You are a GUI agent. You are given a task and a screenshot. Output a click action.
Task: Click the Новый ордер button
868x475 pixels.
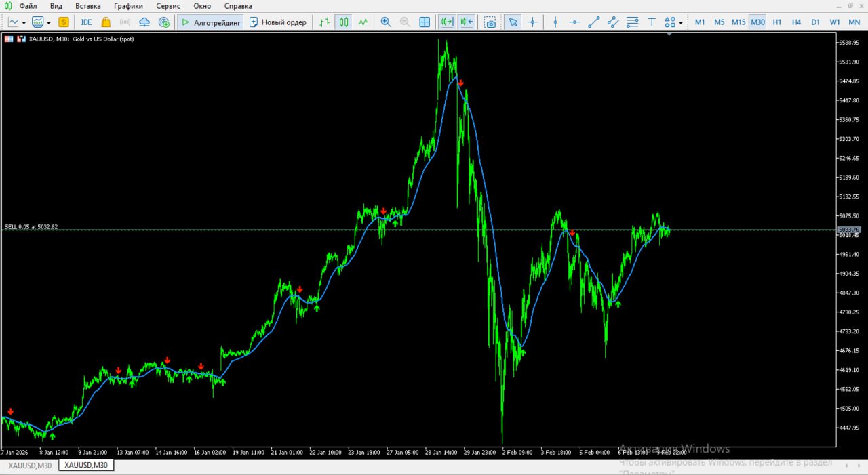279,22
